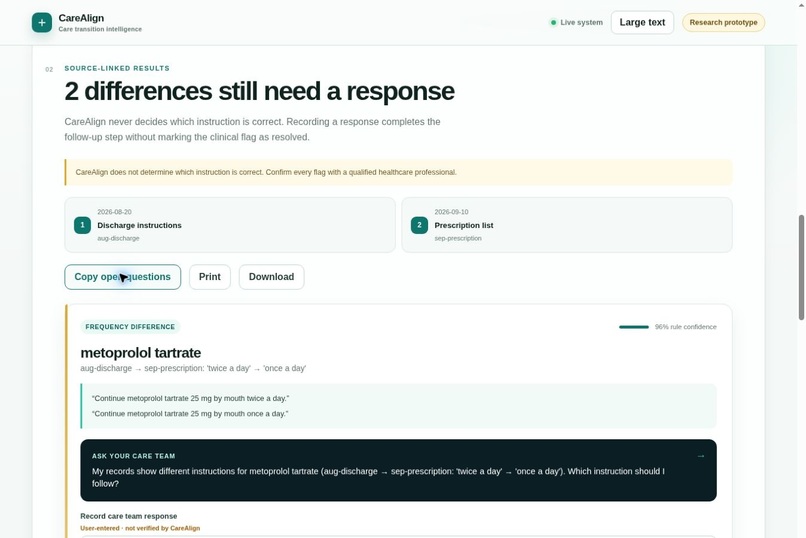Click the Download button
Image resolution: width=806 pixels, height=538 pixels.
[271, 277]
